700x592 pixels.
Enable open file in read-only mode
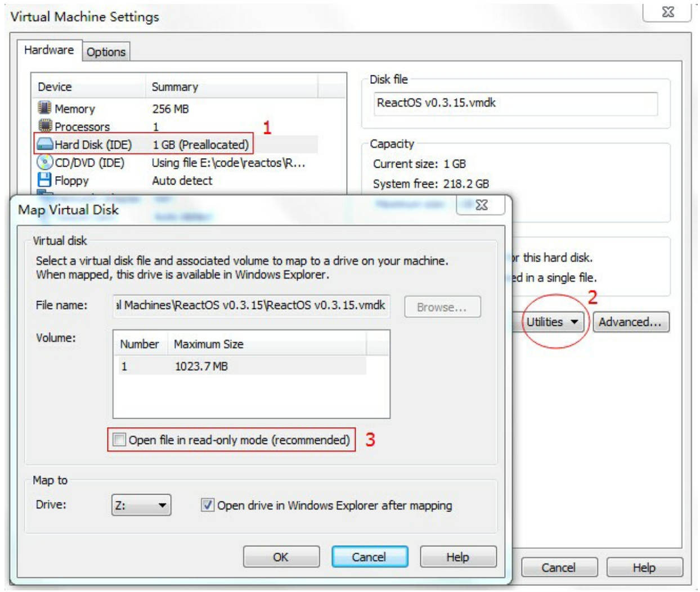point(119,439)
